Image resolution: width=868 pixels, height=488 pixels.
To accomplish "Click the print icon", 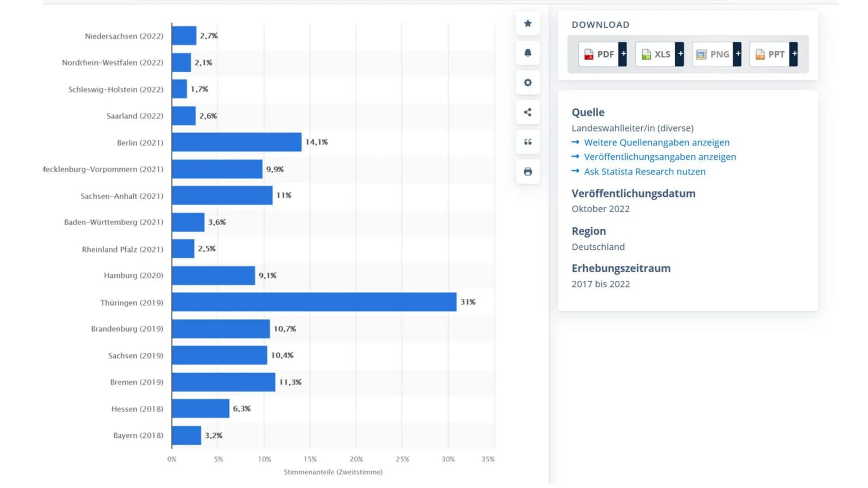I will point(528,172).
